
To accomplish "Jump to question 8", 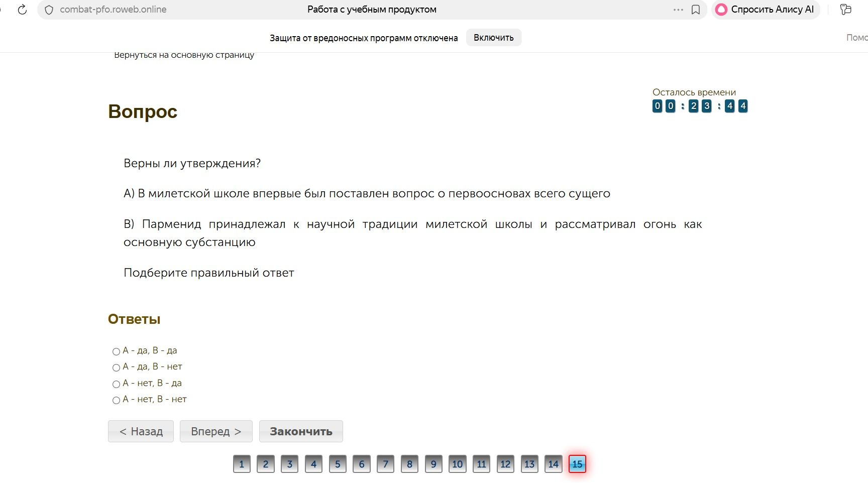I will tap(409, 464).
